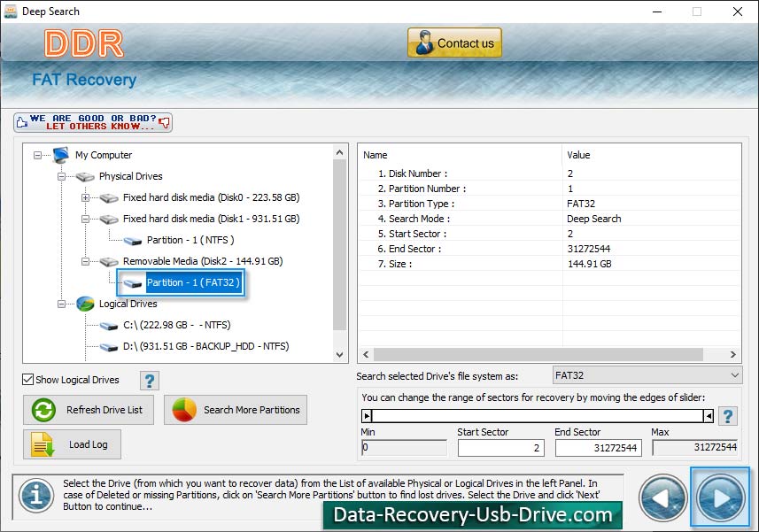Click Refresh Drive List button

(x=89, y=410)
